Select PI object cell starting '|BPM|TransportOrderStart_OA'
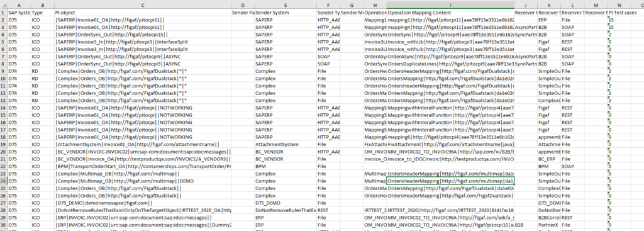The height and width of the screenshot is (231, 644). (143, 166)
